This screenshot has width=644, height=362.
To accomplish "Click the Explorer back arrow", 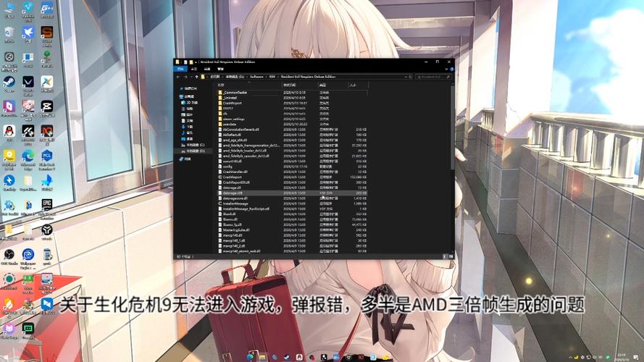I will click(x=177, y=77).
